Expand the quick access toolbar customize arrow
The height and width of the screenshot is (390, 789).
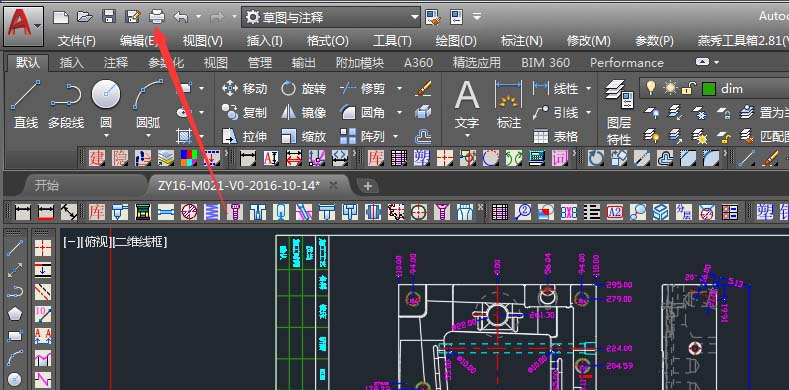pos(477,17)
